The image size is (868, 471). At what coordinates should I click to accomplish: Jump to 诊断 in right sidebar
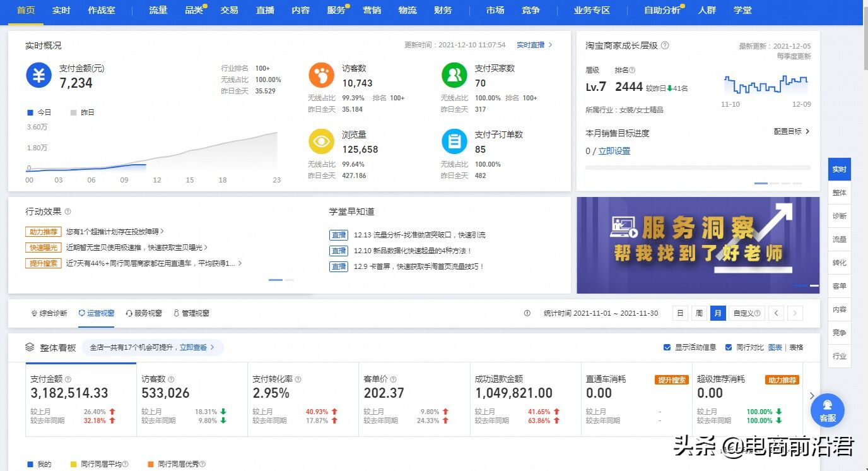(839, 216)
